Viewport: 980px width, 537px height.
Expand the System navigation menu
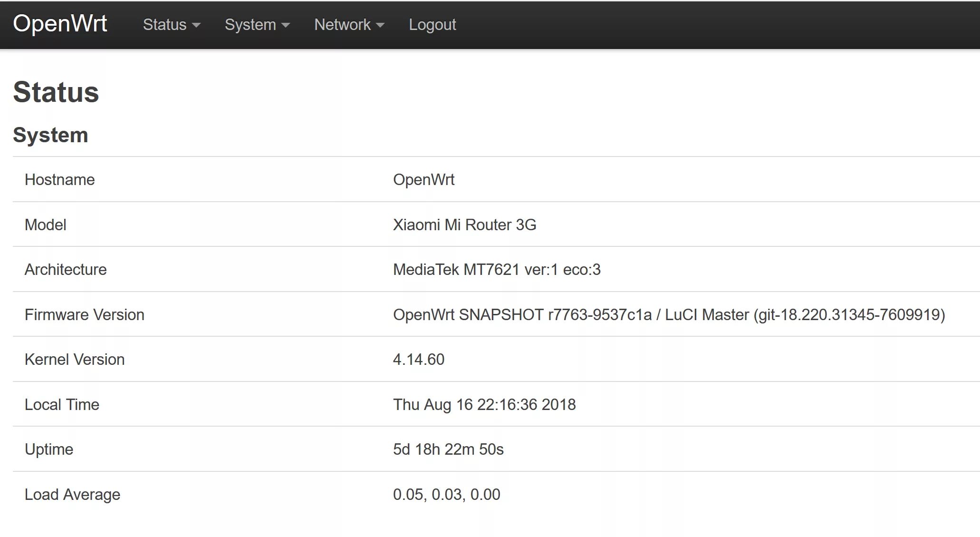(x=257, y=25)
